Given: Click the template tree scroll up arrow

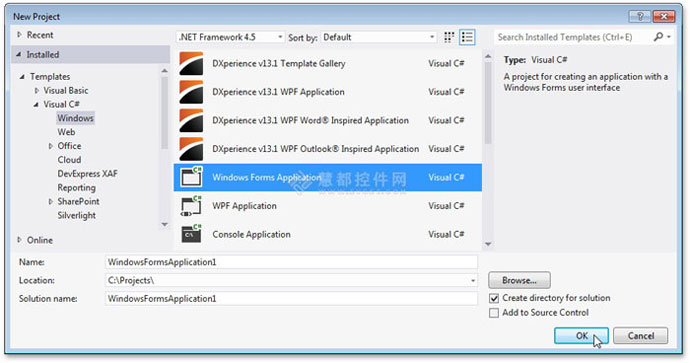Looking at the screenshot, I should tap(165, 70).
